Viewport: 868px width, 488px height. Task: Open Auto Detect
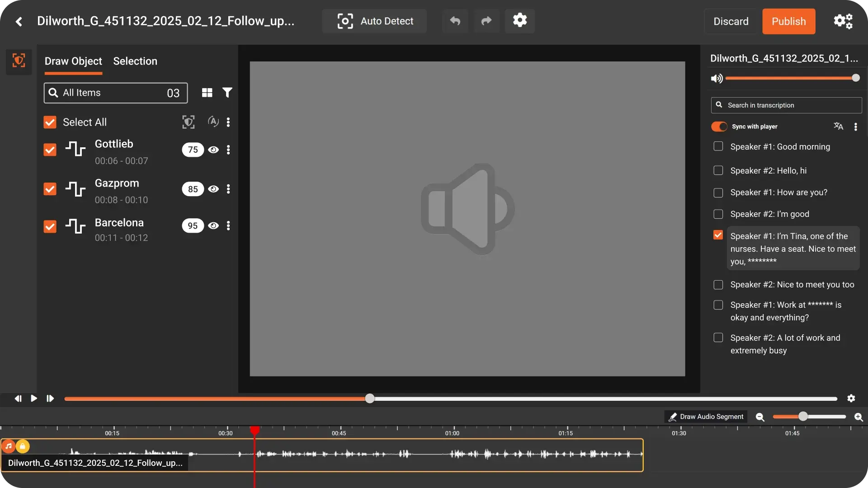374,21
